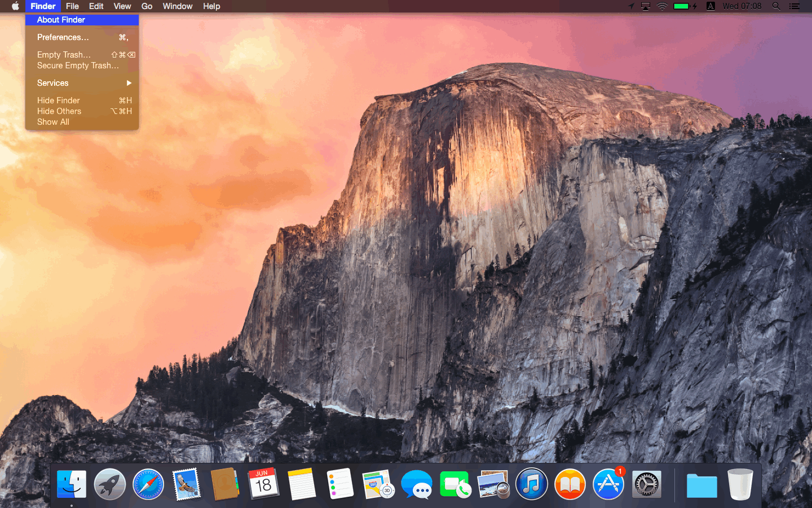Open Maps icon in Dock
812x508 pixels.
point(378,484)
